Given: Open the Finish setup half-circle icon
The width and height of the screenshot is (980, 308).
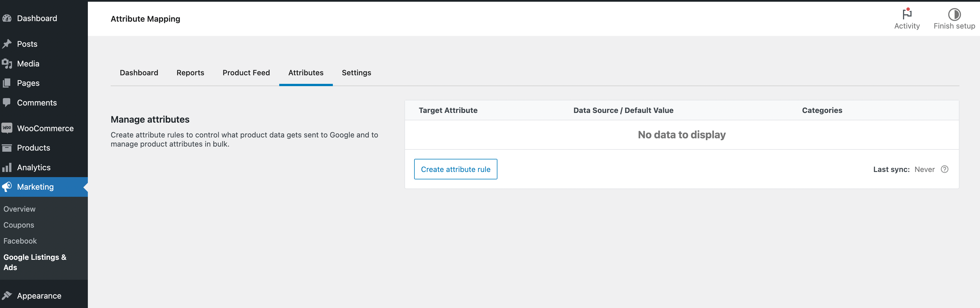Looking at the screenshot, I should coord(955,15).
